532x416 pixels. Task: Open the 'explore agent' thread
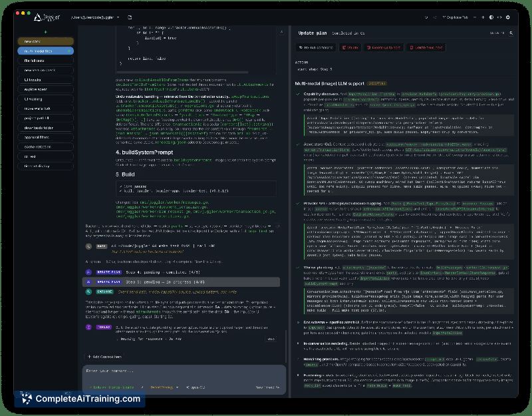45,89
